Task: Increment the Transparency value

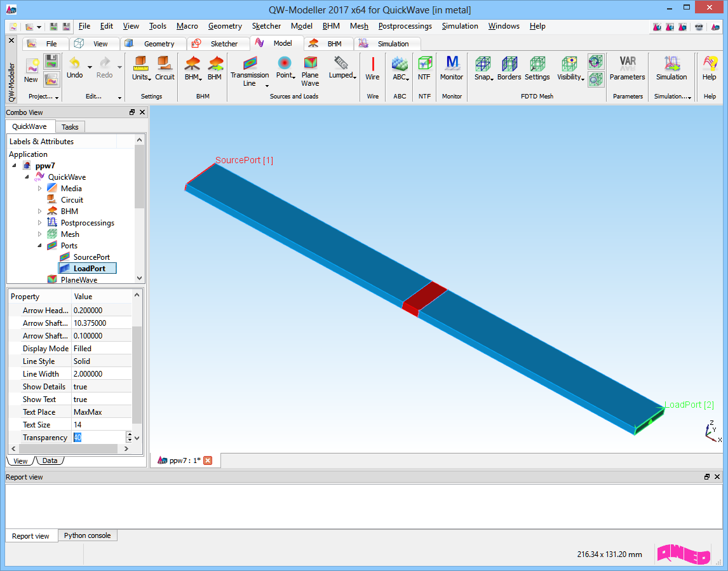Action: click(129, 434)
